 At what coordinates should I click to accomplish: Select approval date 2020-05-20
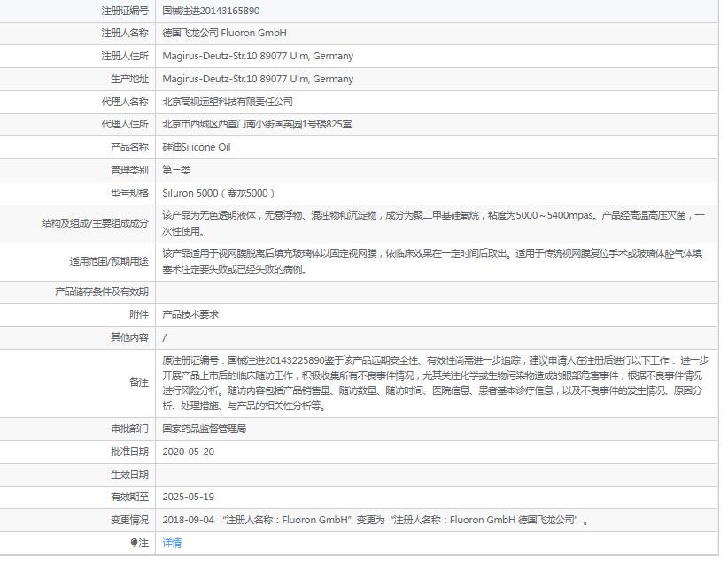(x=189, y=452)
